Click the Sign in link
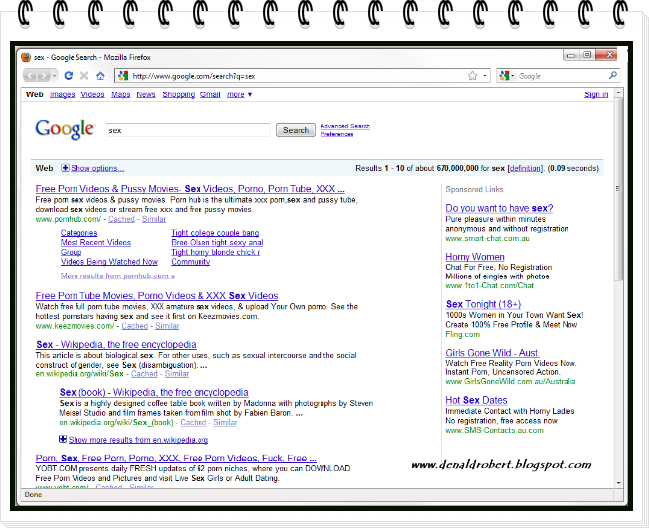The height and width of the screenshot is (528, 649). 596,94
